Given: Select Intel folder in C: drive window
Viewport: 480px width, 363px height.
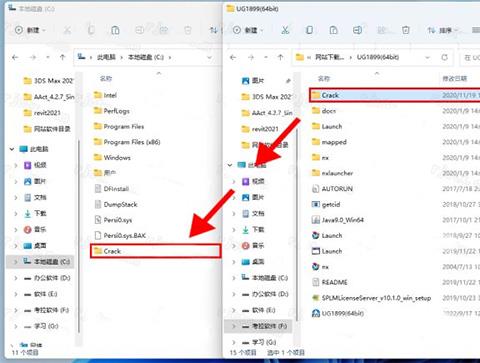Looking at the screenshot, I should (105, 95).
